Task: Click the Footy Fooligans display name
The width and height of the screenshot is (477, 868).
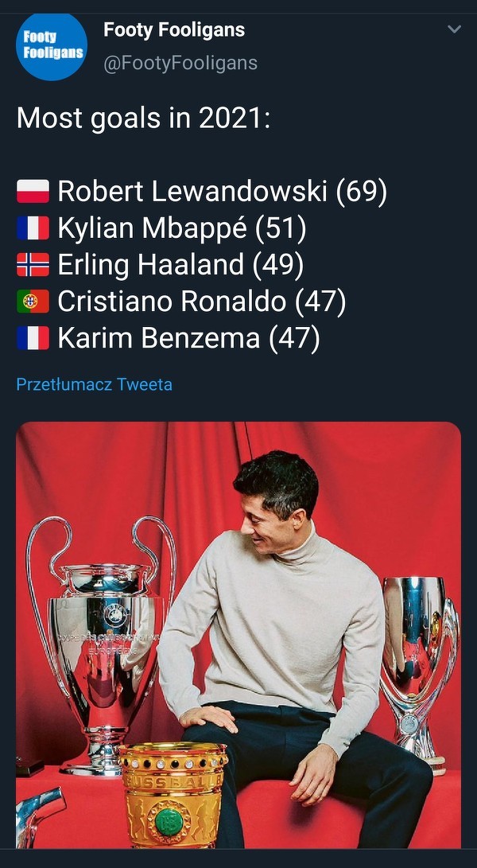Action: pos(174,30)
